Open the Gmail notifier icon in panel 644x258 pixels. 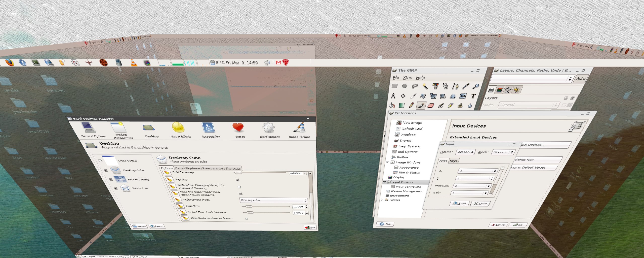pos(278,62)
